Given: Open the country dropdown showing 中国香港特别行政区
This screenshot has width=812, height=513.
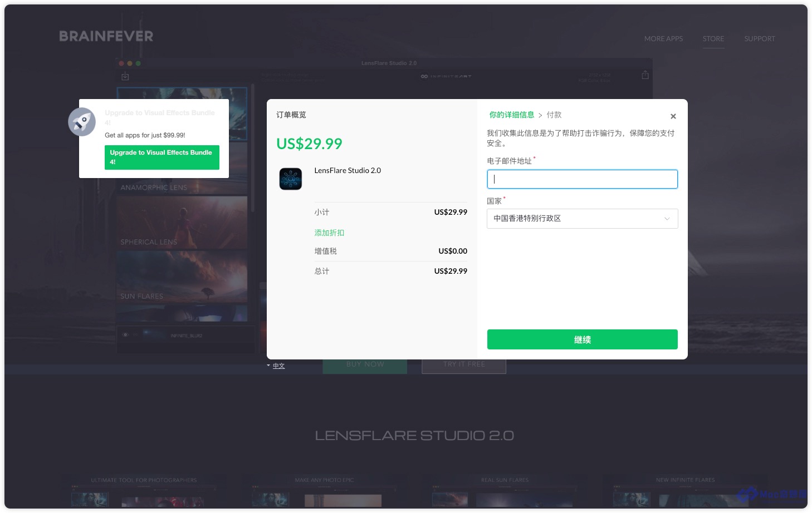Looking at the screenshot, I should click(x=582, y=219).
